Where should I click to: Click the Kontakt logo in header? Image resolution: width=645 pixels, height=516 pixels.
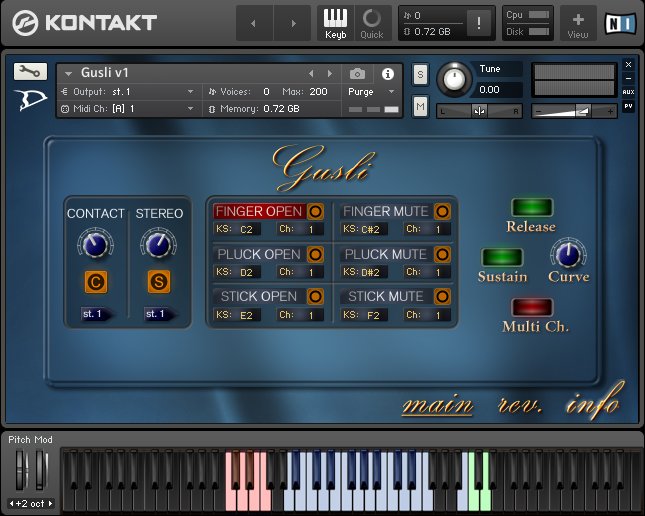pos(84,23)
